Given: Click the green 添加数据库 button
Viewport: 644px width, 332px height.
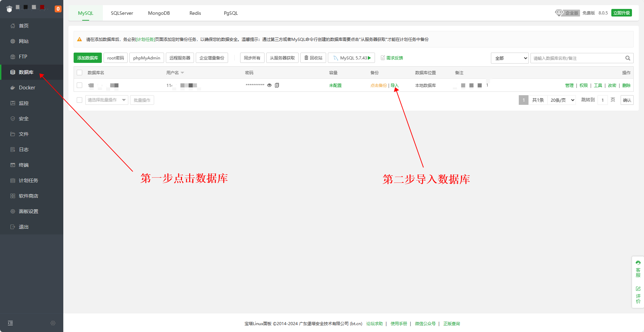Looking at the screenshot, I should click(87, 58).
